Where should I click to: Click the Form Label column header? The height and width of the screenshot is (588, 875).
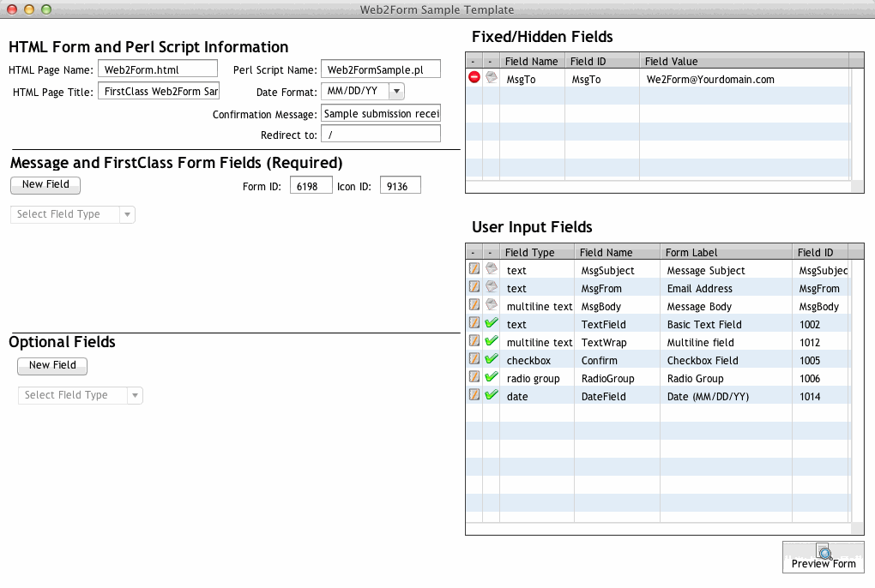point(726,252)
